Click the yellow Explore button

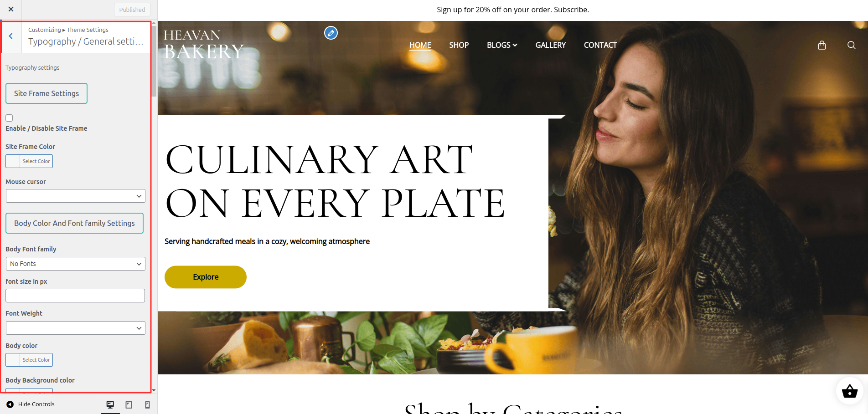(x=206, y=277)
